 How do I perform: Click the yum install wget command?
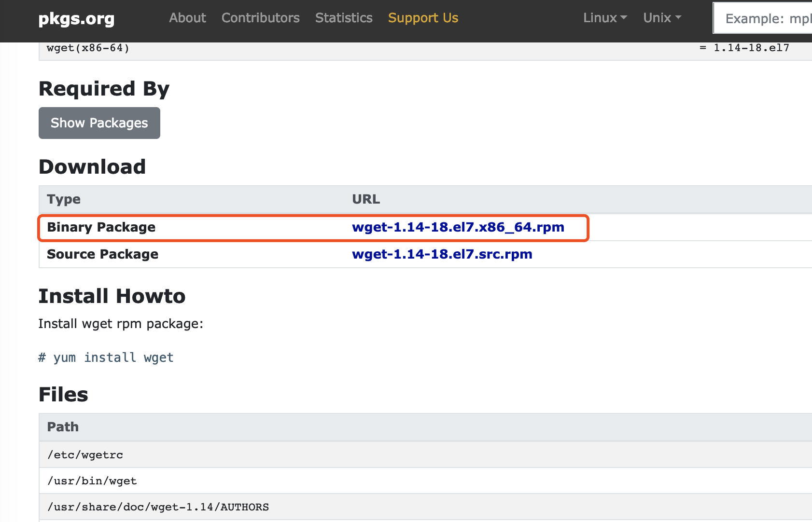click(106, 357)
